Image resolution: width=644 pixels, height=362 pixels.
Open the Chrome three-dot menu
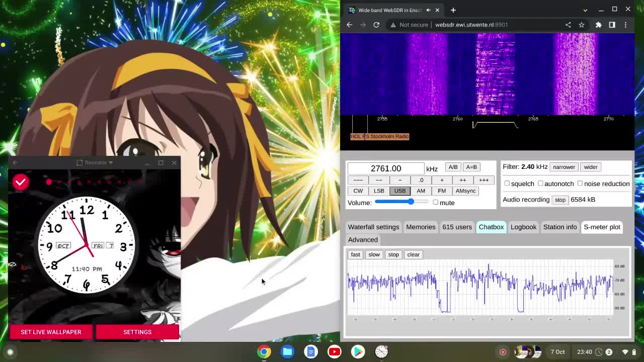coord(625,25)
